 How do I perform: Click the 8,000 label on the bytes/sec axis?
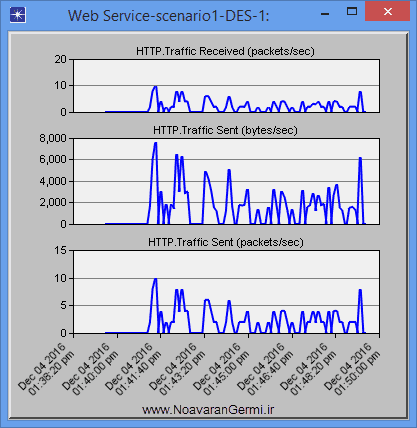(x=53, y=138)
